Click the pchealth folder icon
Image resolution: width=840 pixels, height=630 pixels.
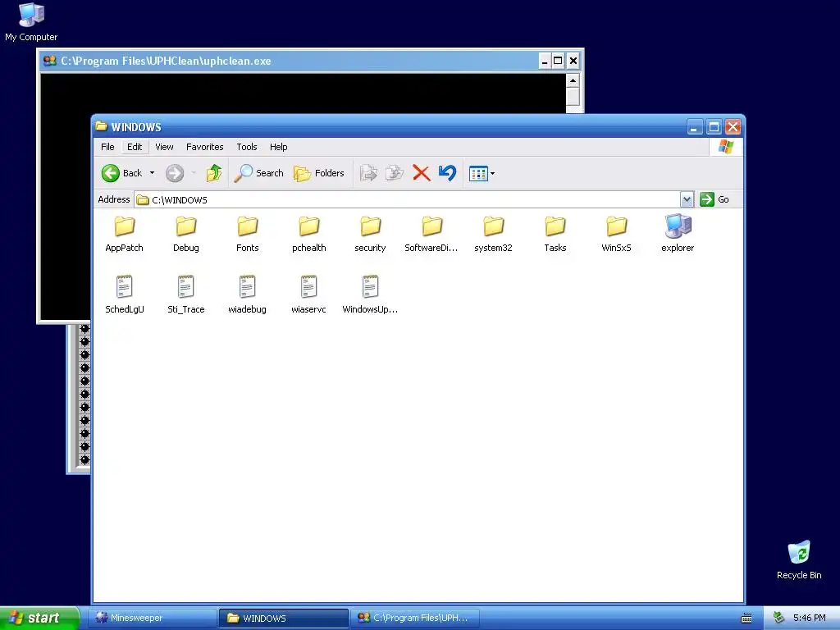309,226
